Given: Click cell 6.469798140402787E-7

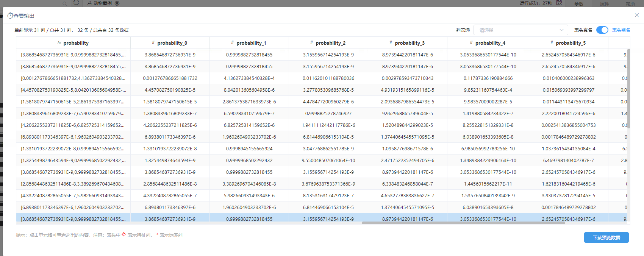Looking at the screenshot, I should 568,160.
